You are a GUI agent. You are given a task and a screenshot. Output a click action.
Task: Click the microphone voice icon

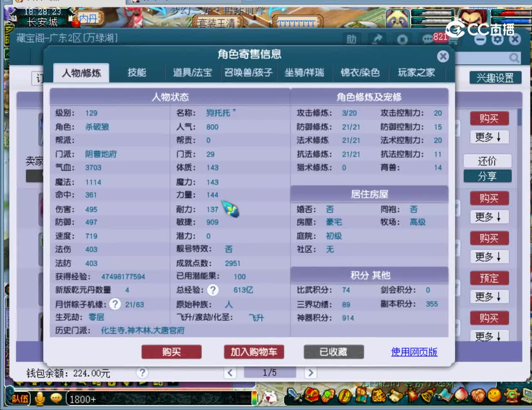point(40,399)
